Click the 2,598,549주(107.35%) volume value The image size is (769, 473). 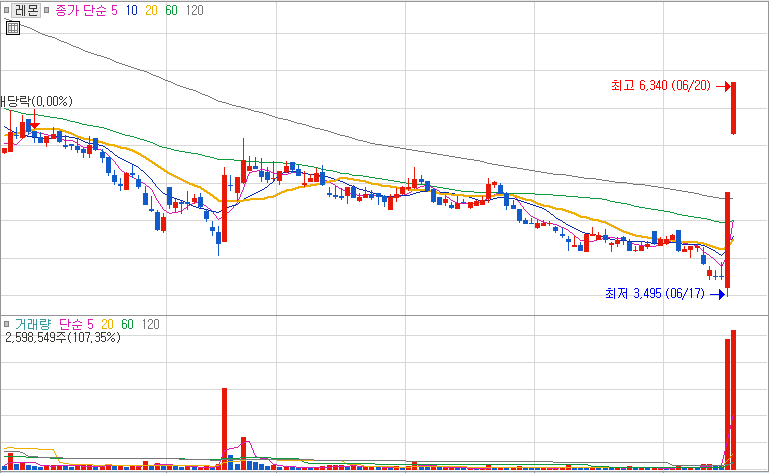[x=62, y=338]
